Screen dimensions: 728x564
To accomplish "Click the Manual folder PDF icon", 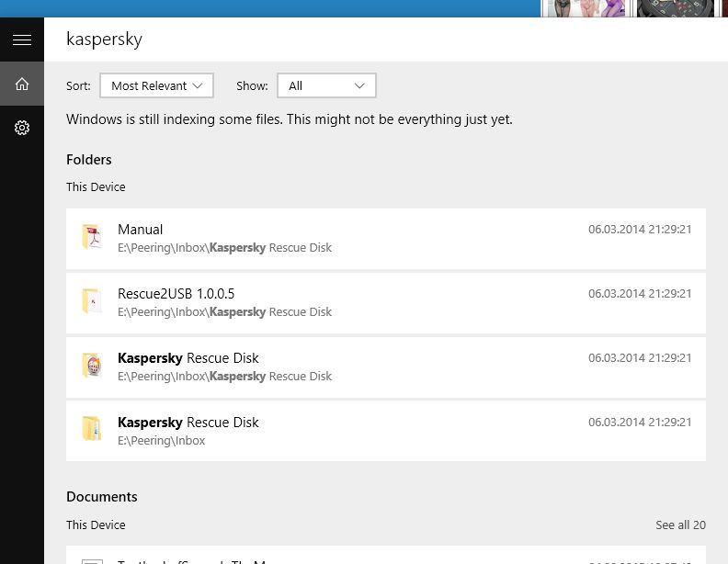I will pos(92,237).
